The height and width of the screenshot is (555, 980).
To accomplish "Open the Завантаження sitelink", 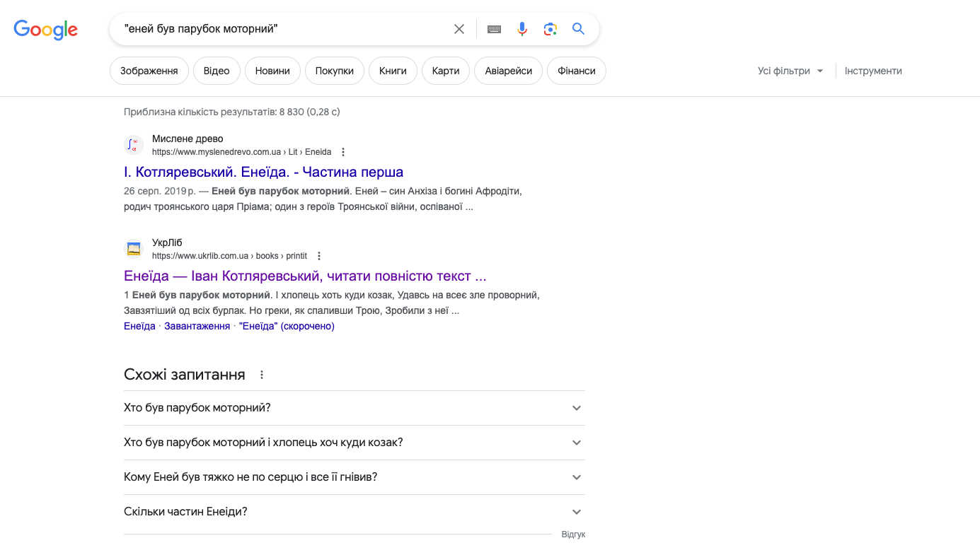I will (197, 326).
